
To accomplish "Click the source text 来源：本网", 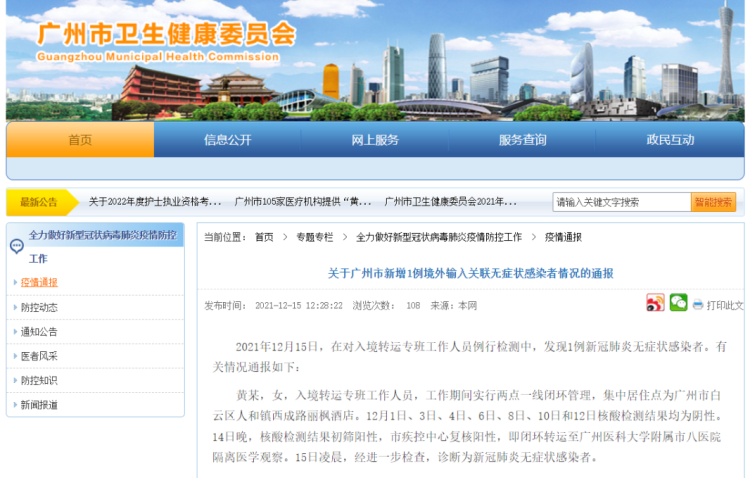I will coord(453,305).
